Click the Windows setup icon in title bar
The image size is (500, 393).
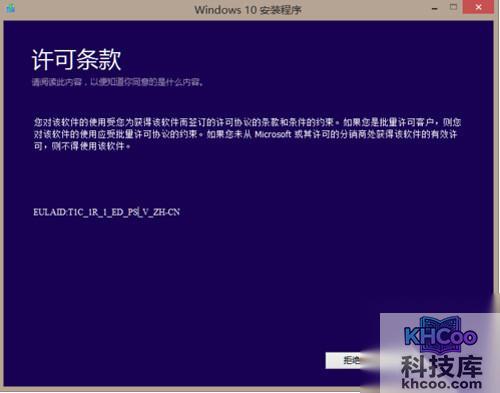point(10,8)
